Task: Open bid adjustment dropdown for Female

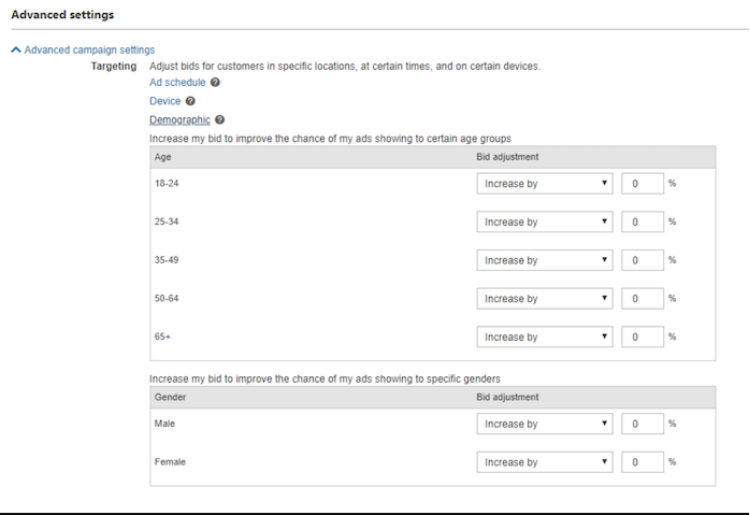Action: 545,462
